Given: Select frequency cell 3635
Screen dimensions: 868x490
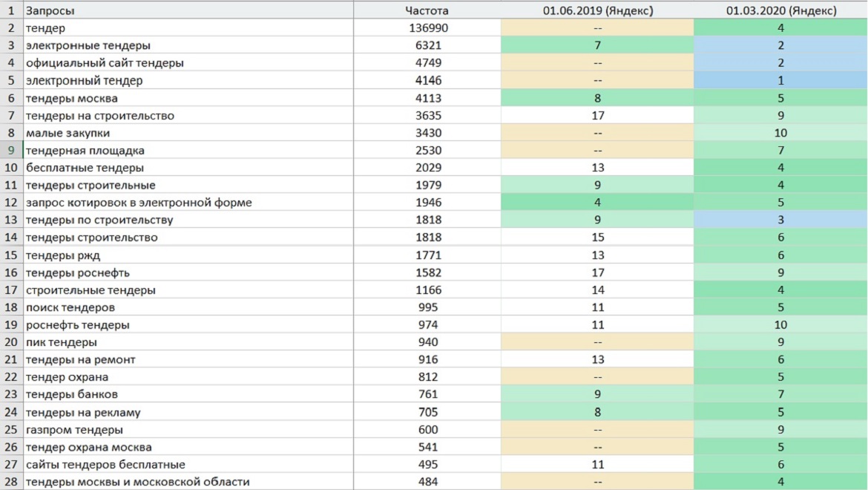Looking at the screenshot, I should click(427, 115).
